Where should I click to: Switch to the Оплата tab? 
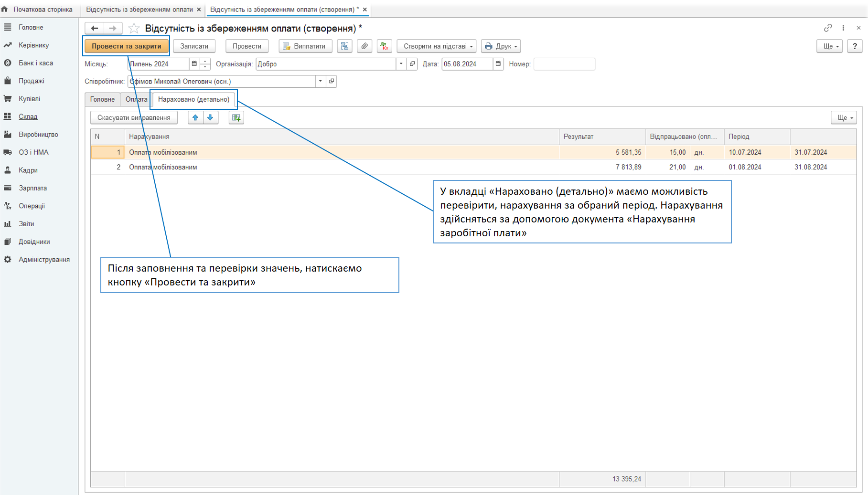[136, 99]
